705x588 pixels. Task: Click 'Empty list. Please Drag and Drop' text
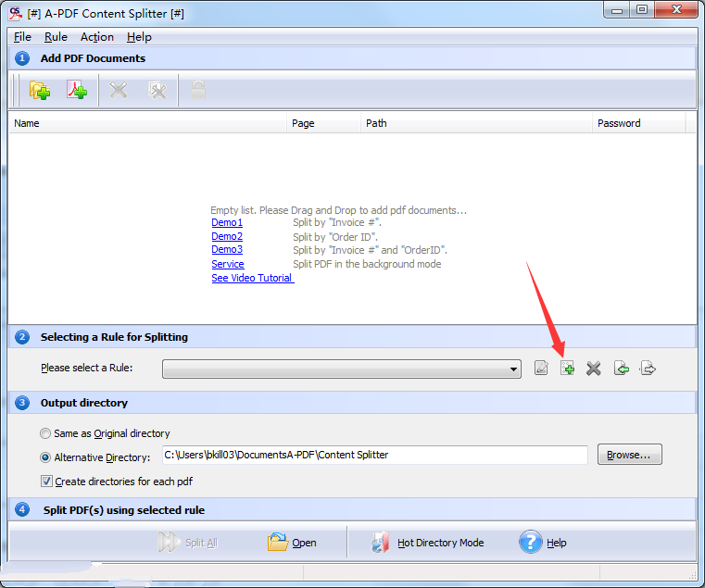tap(338, 210)
